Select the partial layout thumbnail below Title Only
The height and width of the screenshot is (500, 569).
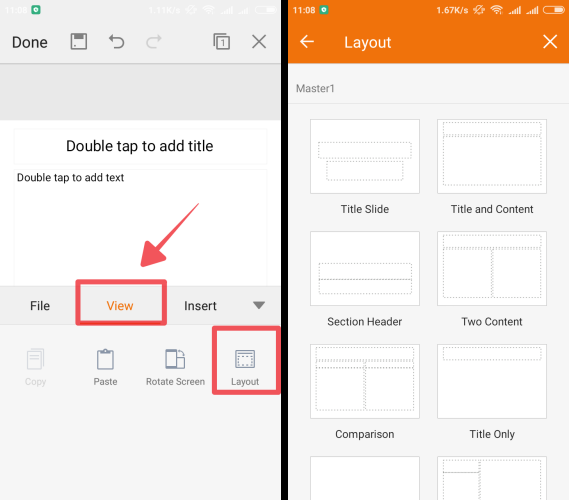[x=492, y=478]
